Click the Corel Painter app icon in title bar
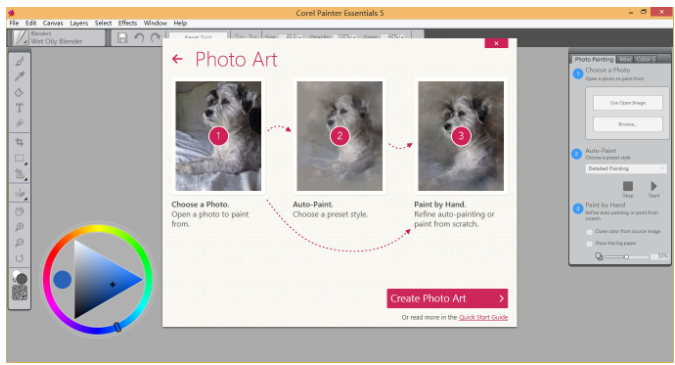Viewport: 675px width, 365px height. coord(12,12)
